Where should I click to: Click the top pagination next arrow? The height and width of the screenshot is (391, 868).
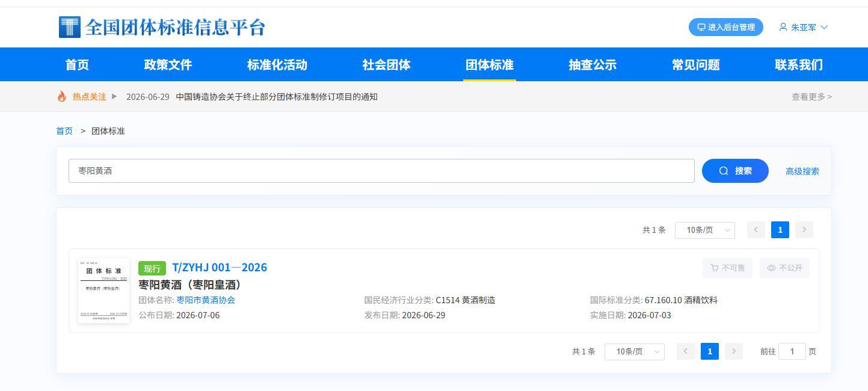[x=804, y=230]
